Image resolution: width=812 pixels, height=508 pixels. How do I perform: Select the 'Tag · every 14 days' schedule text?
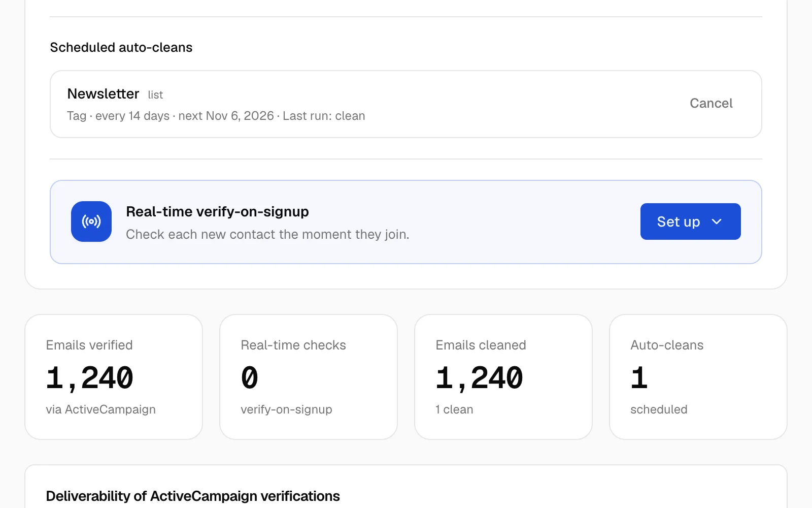point(118,116)
